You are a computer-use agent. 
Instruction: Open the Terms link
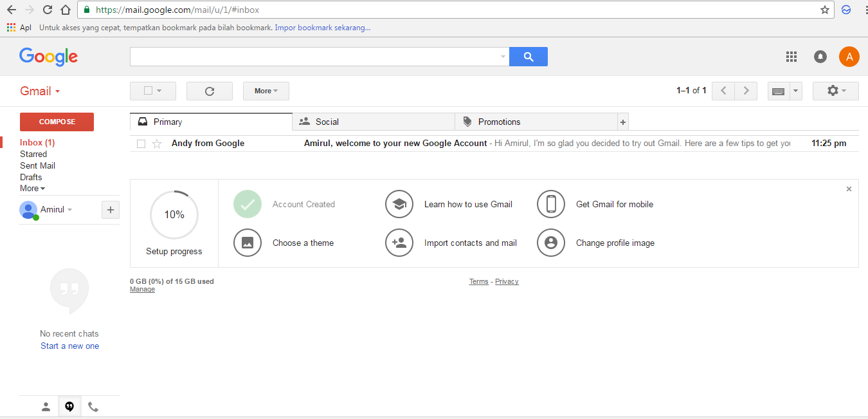[x=479, y=281]
